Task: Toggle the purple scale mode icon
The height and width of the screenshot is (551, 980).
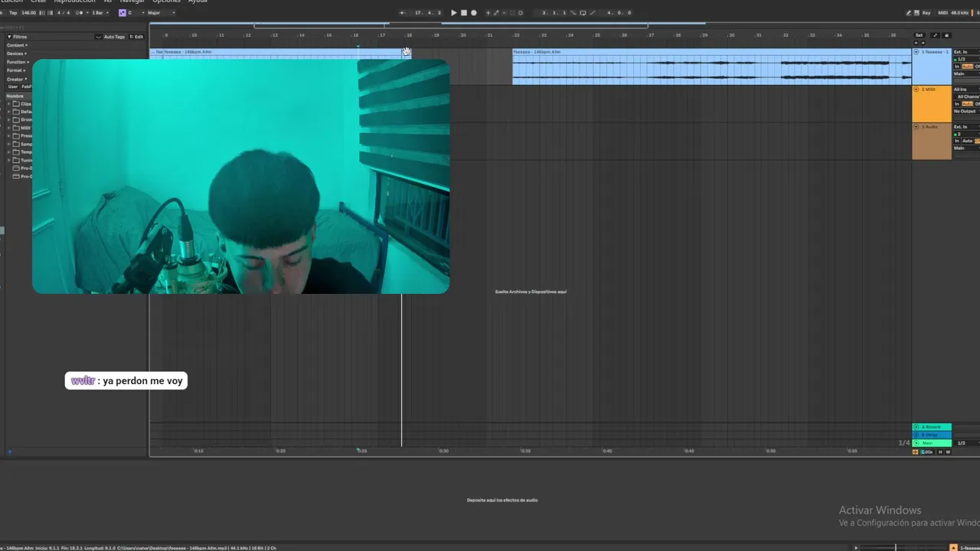Action: (x=122, y=13)
